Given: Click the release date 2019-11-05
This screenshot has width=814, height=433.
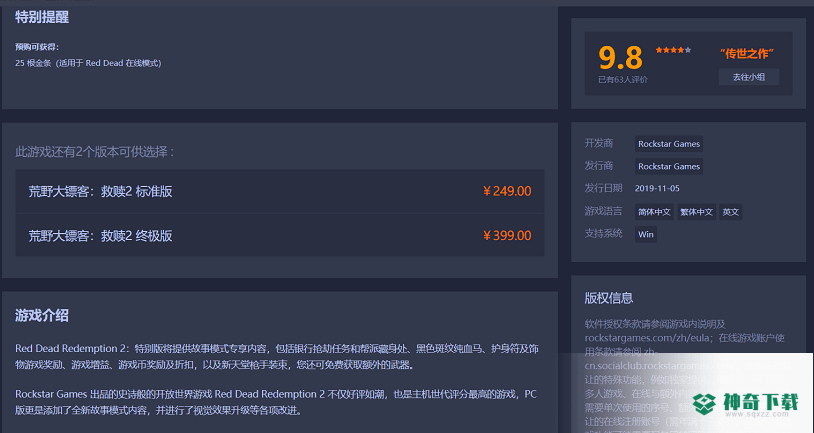Looking at the screenshot, I should 657,188.
